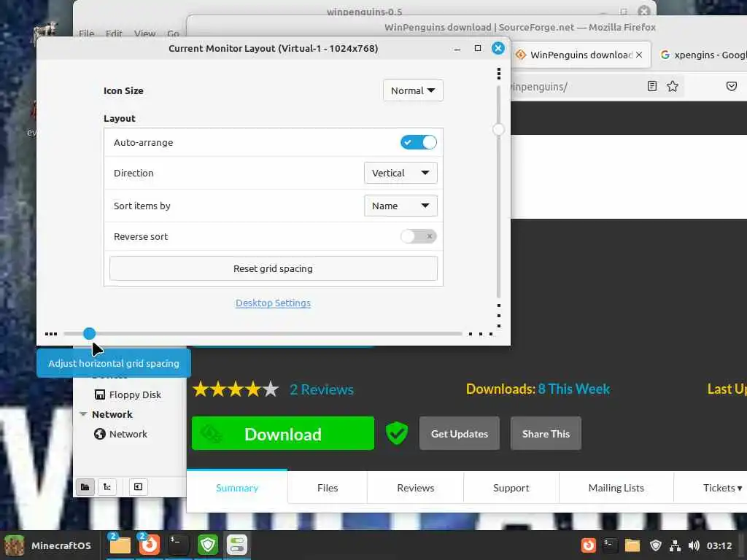Open the Direction dropdown showing Vertical

coord(400,173)
